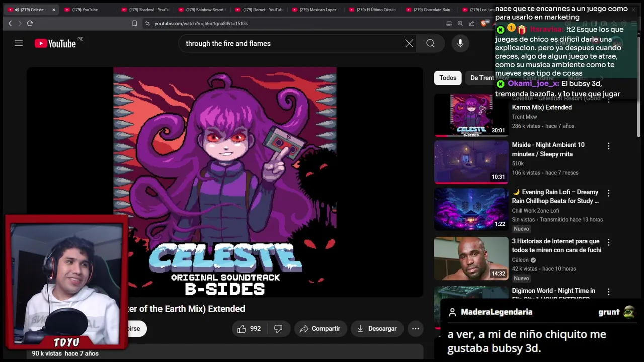
Task: Dislike the Celeste video
Action: tap(278, 329)
